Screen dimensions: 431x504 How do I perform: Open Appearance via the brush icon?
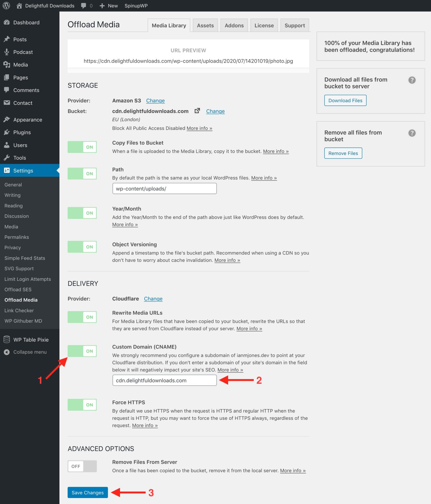click(7, 119)
